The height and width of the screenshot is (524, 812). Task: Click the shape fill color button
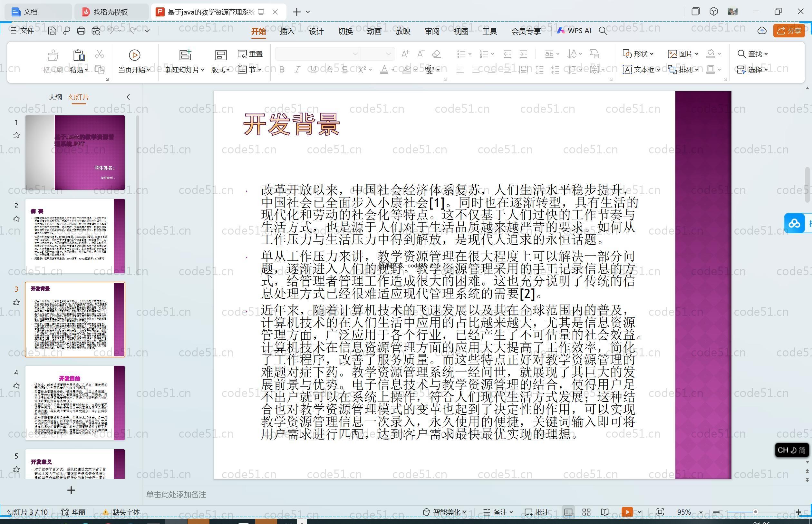[710, 54]
